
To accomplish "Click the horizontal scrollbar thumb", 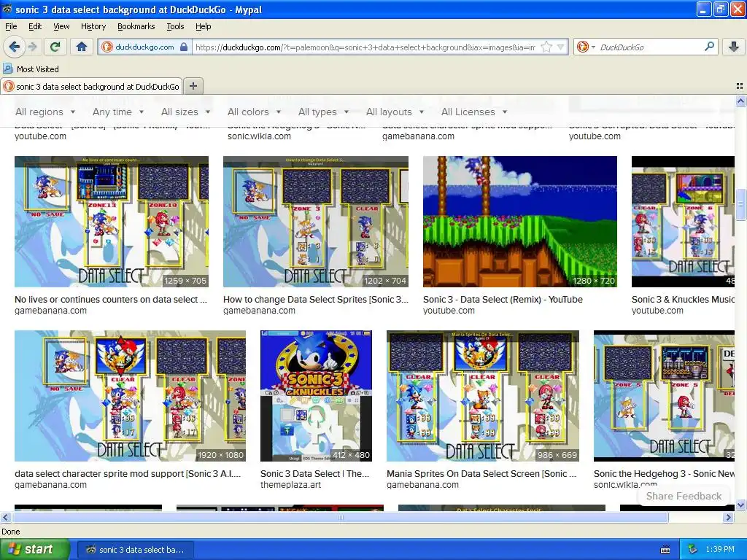I will click(340, 517).
